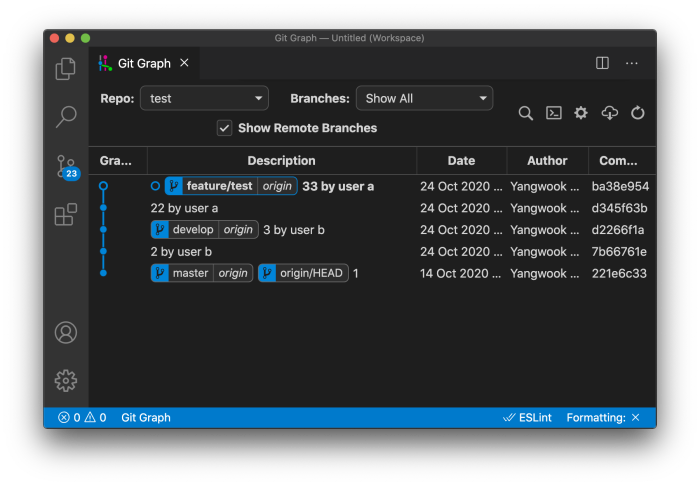Click the Description column header
700x486 pixels.
point(281,161)
